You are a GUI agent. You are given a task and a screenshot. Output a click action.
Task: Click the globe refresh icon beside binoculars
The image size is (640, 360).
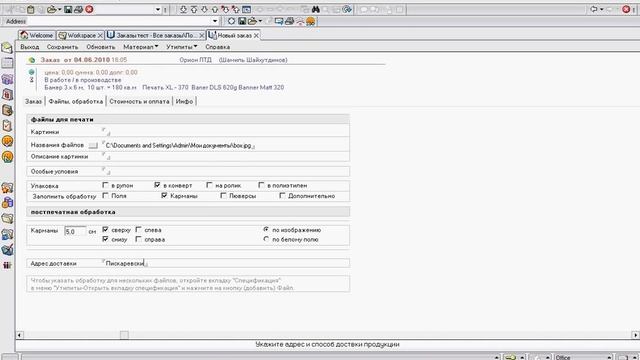click(x=347, y=9)
